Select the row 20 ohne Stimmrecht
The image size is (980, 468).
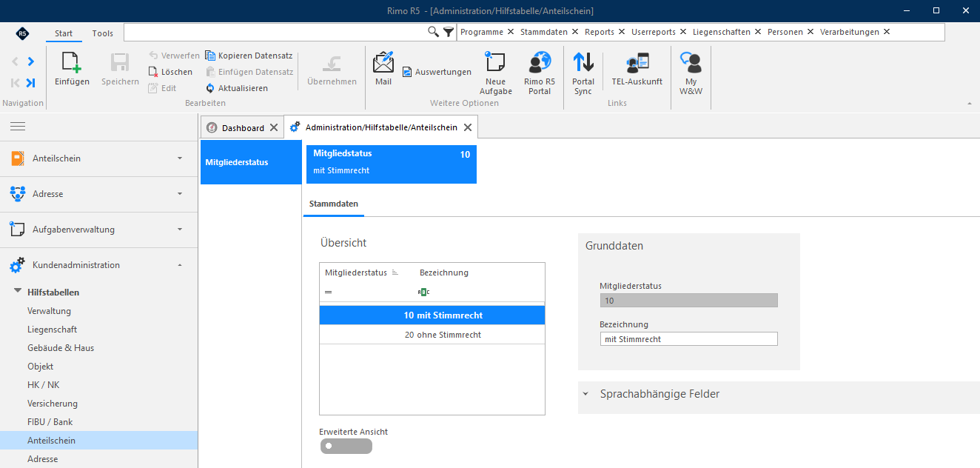[x=432, y=335]
